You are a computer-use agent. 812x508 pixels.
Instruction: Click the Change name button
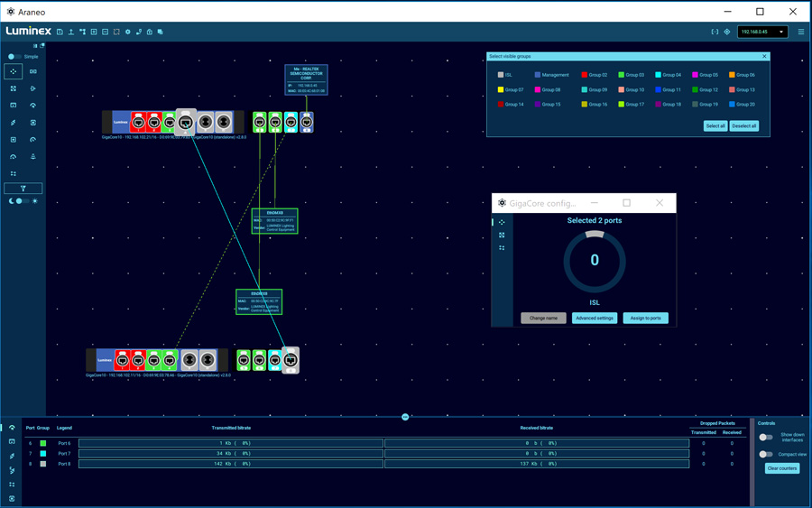click(x=543, y=318)
